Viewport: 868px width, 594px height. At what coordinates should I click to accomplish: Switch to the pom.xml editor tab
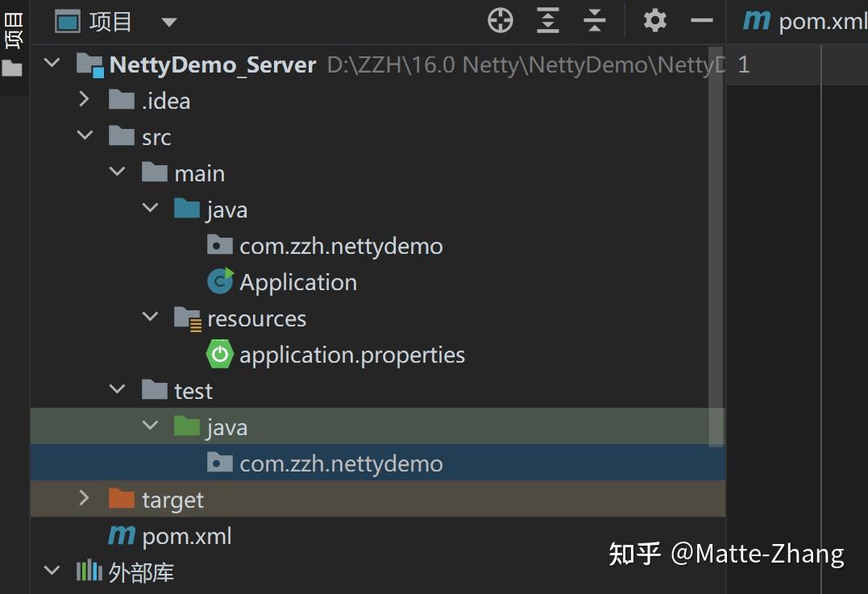806,21
